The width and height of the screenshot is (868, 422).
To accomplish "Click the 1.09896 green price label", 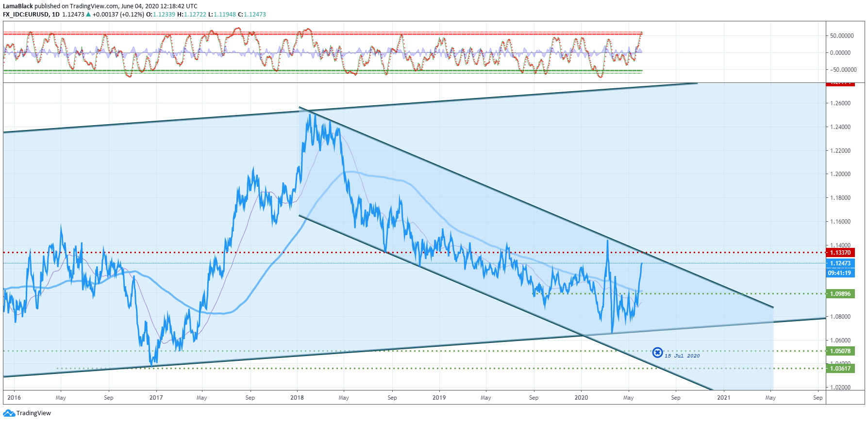I will point(840,294).
